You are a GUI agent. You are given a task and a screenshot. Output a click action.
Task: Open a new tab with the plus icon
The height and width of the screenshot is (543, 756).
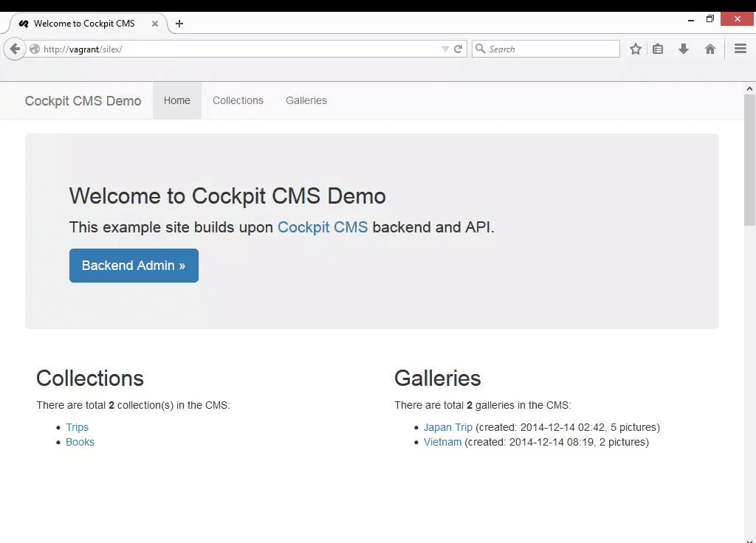[179, 24]
